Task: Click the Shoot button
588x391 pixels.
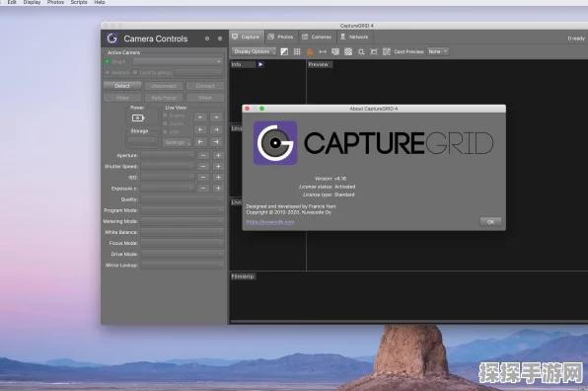Action: tap(205, 98)
